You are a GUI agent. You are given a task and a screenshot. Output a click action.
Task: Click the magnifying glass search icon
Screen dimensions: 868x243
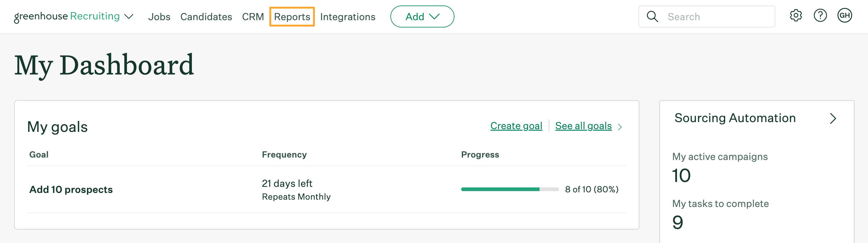652,16
